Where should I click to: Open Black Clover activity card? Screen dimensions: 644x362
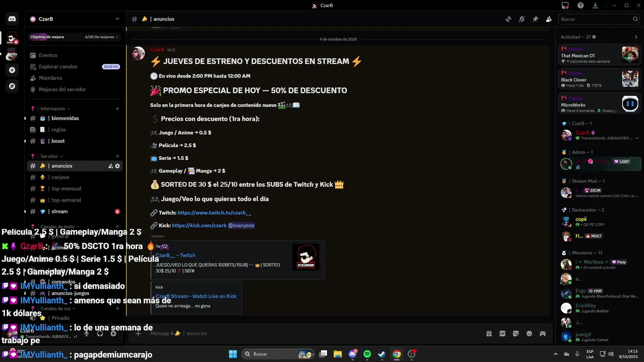[600, 79]
